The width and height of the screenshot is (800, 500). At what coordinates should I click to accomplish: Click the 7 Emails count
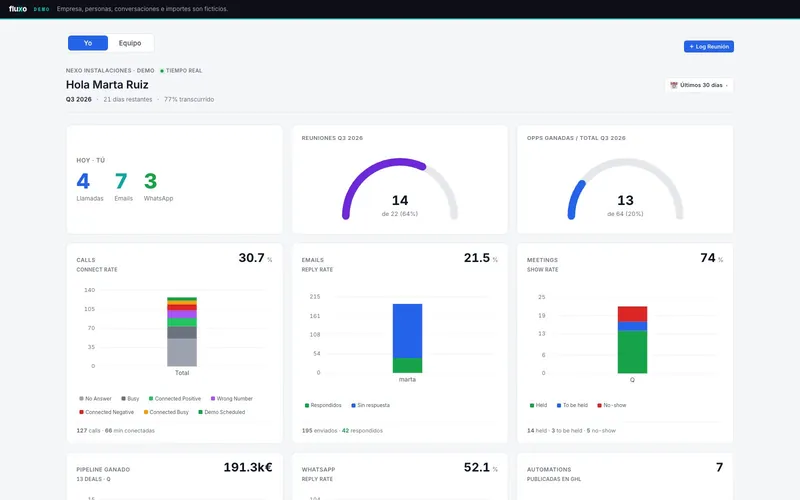click(121, 181)
